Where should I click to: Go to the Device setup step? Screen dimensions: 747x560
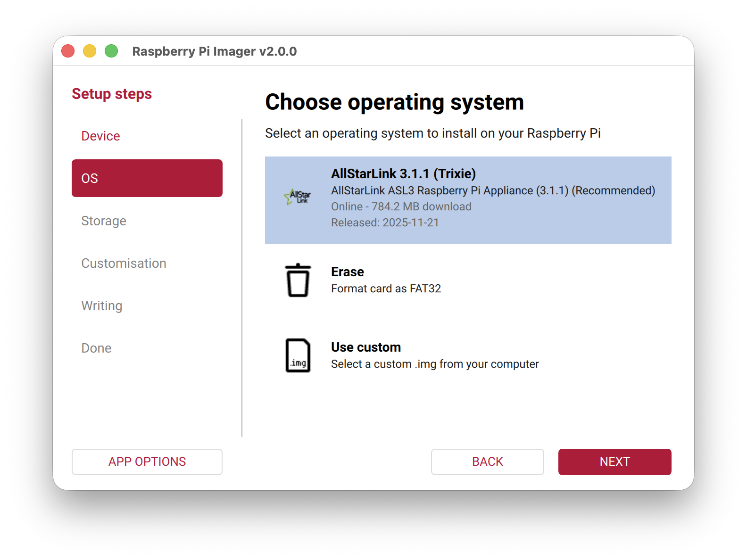(100, 136)
